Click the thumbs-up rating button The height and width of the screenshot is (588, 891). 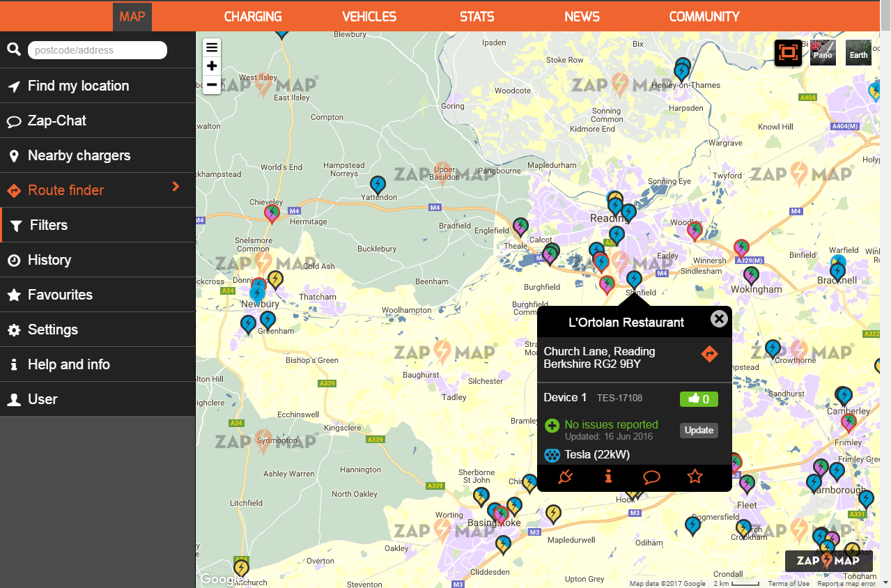pos(699,399)
